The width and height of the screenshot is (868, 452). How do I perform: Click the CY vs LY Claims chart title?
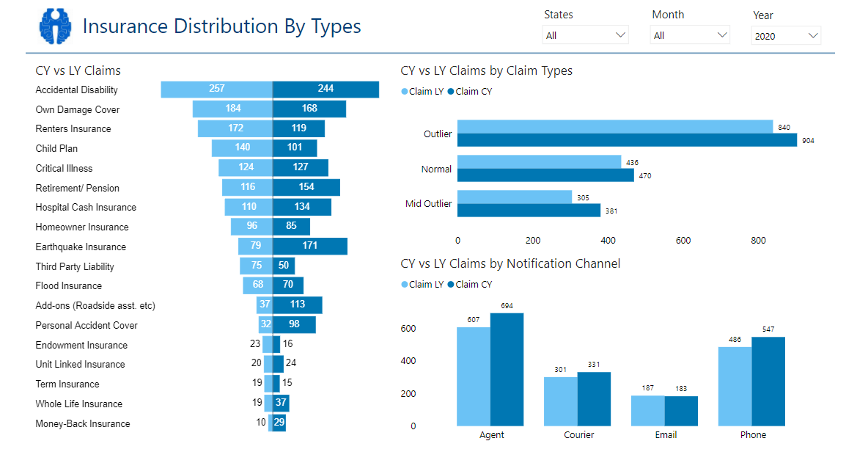tap(76, 70)
